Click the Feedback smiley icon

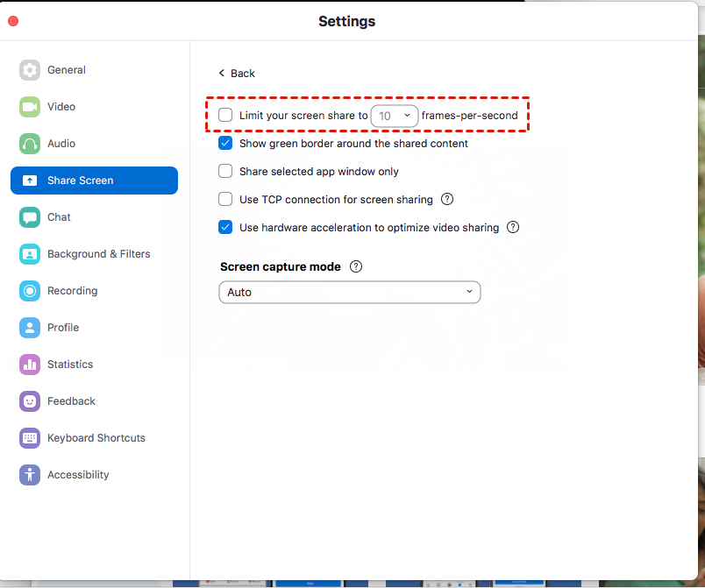[x=30, y=401]
